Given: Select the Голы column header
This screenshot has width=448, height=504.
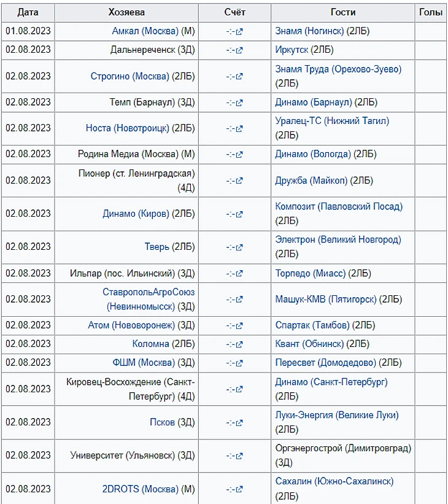Looking at the screenshot, I should tap(431, 12).
